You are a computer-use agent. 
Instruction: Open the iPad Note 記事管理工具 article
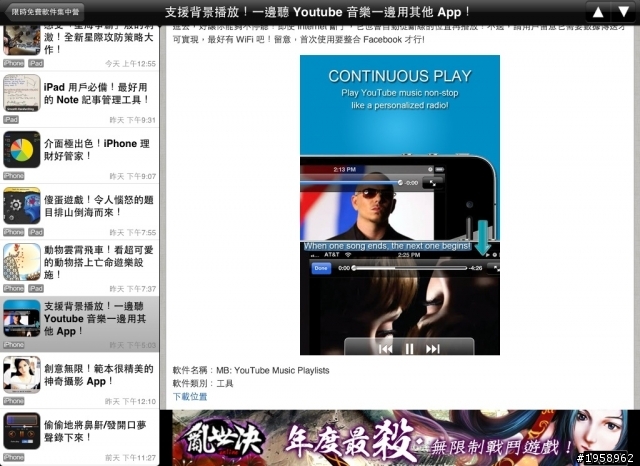(x=80, y=99)
